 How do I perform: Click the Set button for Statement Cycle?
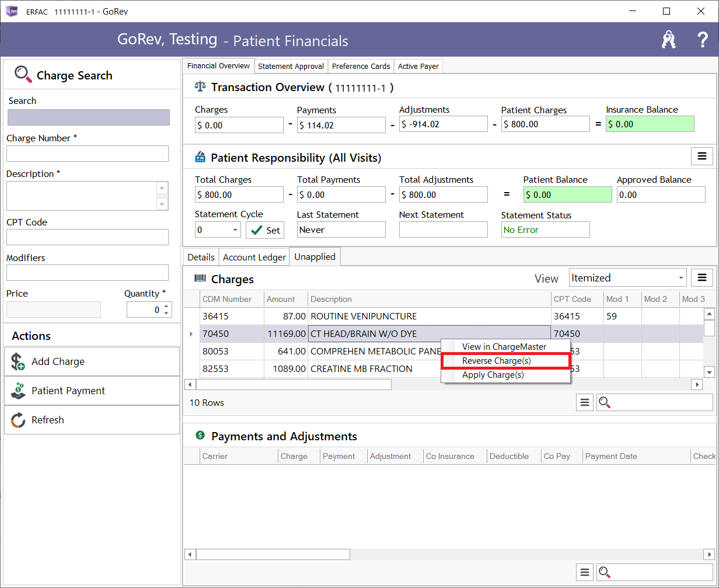coord(265,230)
